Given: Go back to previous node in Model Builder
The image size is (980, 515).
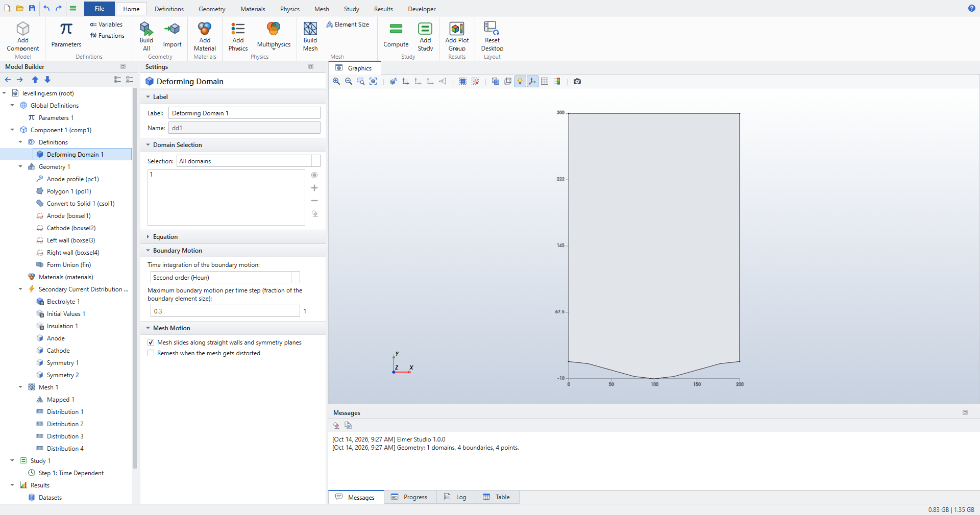Looking at the screenshot, I should [8, 80].
